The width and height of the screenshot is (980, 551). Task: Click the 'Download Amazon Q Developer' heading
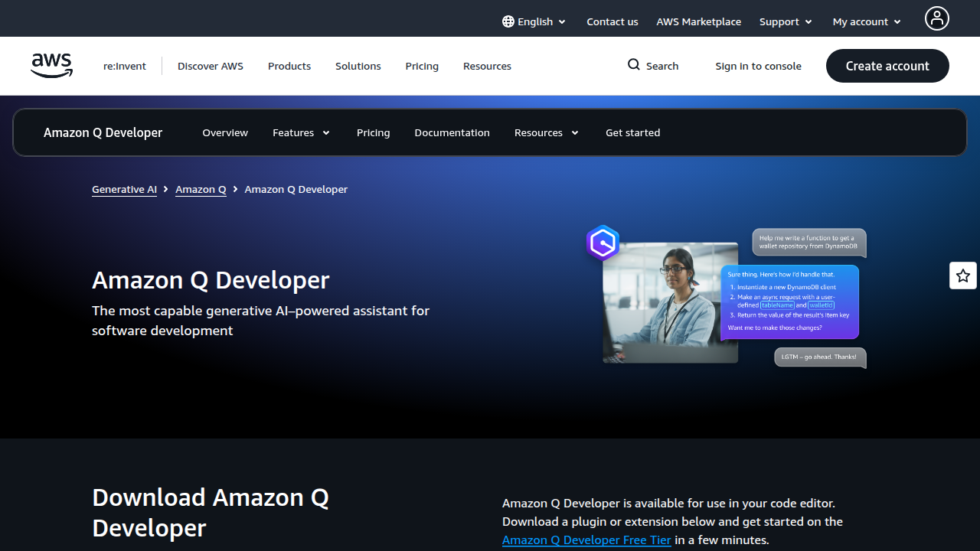pyautogui.click(x=211, y=513)
